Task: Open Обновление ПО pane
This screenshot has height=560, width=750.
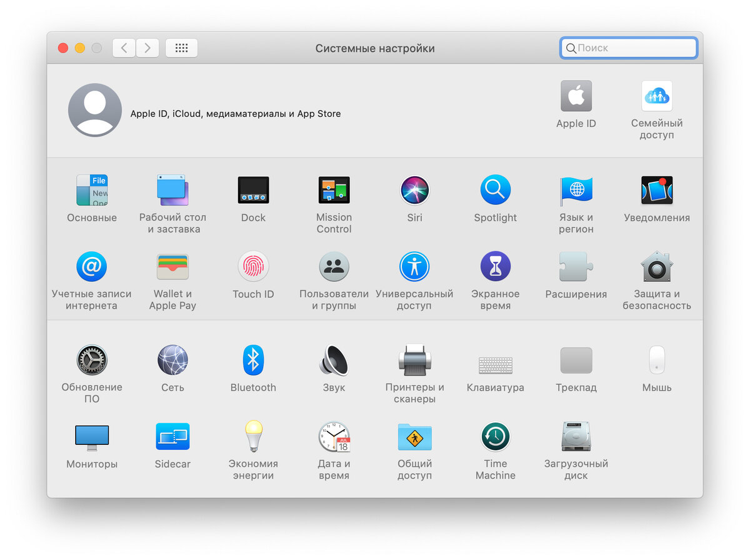Action: (92, 360)
